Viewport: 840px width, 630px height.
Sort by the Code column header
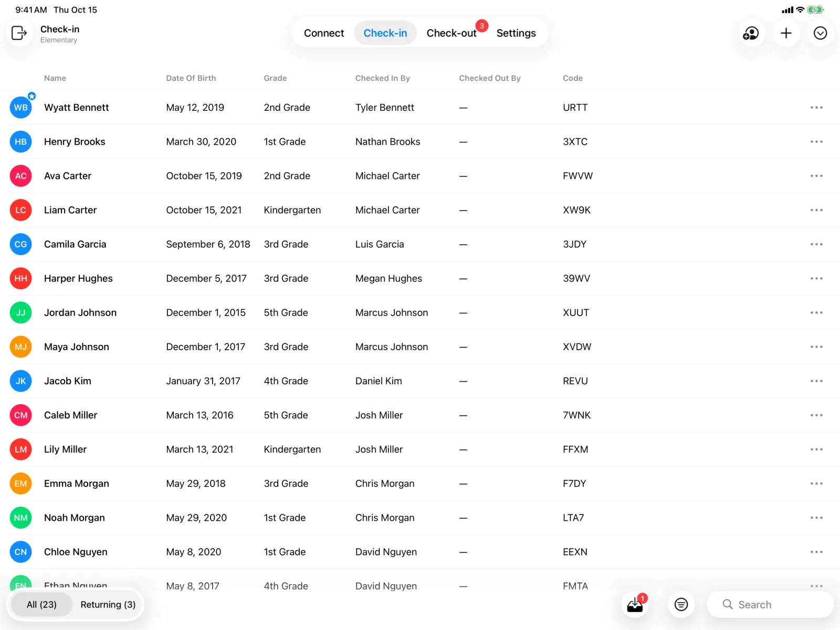573,78
